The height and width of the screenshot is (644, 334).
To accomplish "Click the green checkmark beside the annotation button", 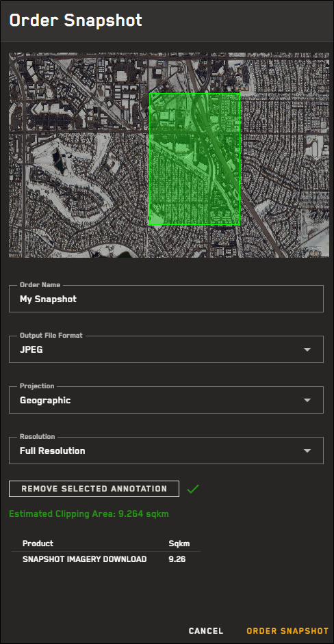I will point(193,489).
